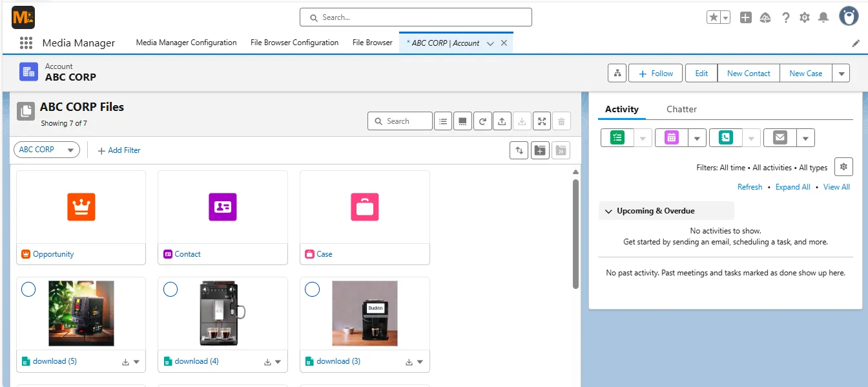Select the download (3) file circle

click(x=312, y=290)
